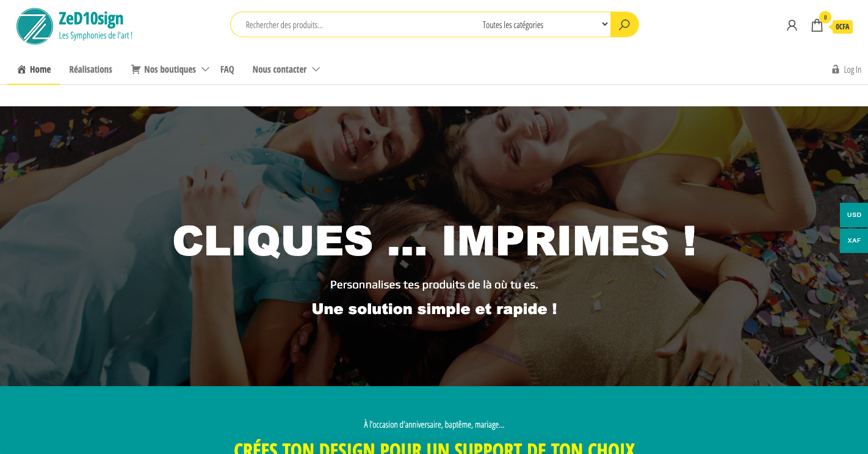868x454 pixels.
Task: Click the Rechercher des produits search field
Action: (354, 24)
